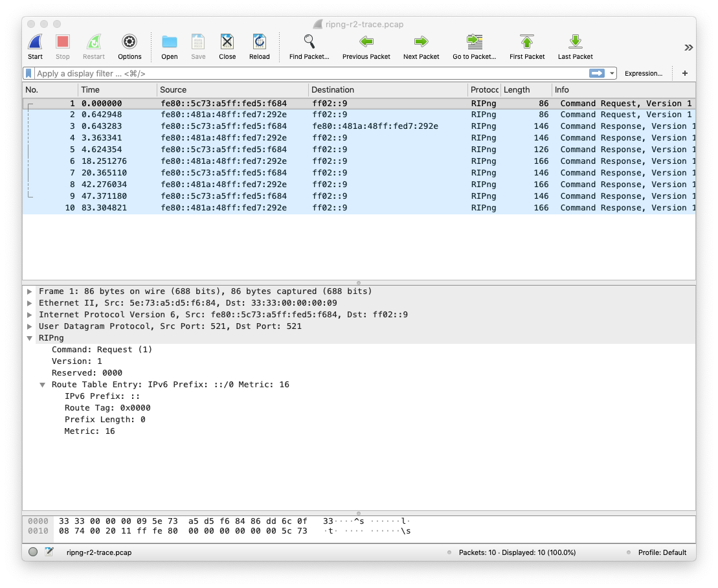Screen dimensions: 718x588
Task: Sort by Destination column header
Action: 388,90
